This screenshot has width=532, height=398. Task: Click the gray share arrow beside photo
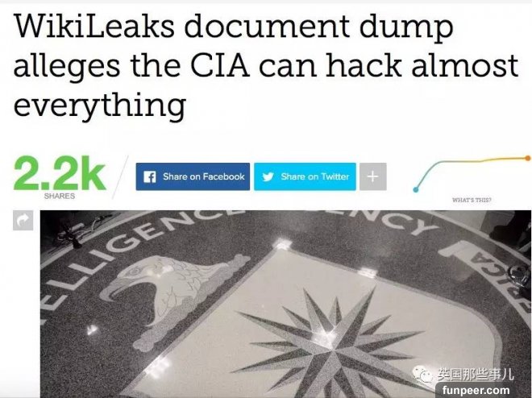coord(23,221)
